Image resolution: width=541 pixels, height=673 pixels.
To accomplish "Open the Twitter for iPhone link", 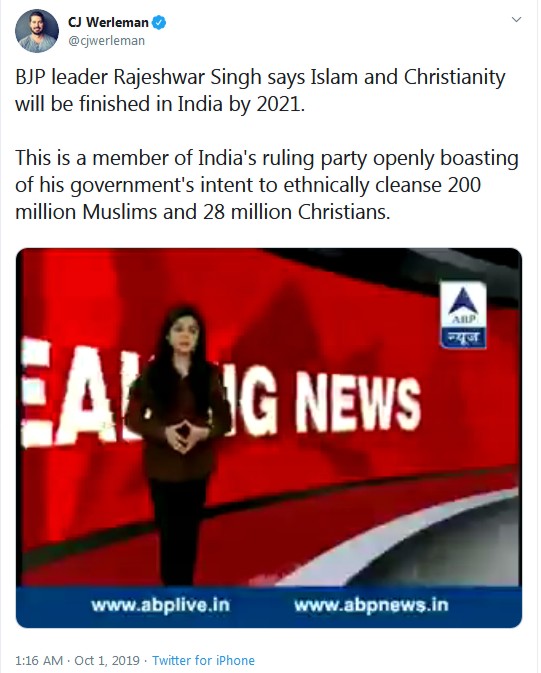I will 204,660.
